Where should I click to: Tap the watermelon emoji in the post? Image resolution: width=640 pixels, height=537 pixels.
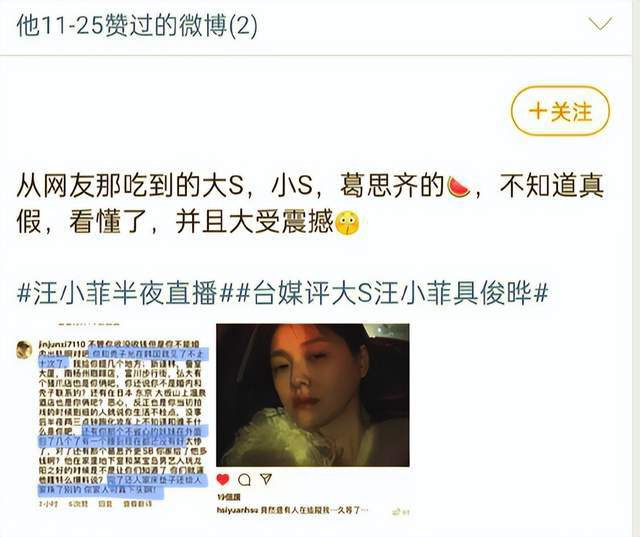[459, 186]
